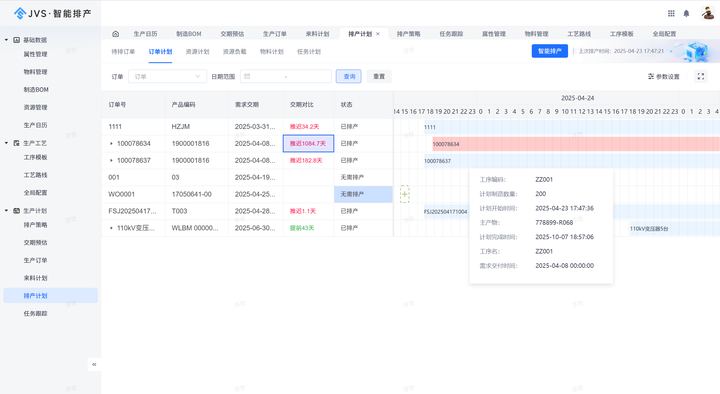Click the date range input field

(x=286, y=77)
